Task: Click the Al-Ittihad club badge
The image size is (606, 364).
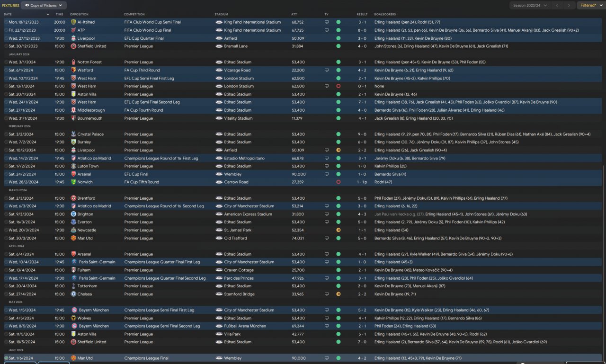Action: pyautogui.click(x=73, y=22)
